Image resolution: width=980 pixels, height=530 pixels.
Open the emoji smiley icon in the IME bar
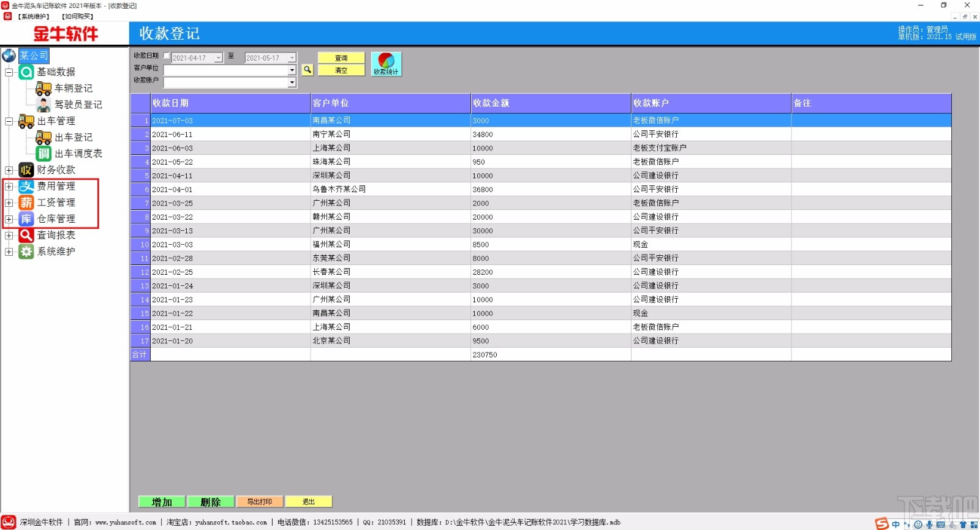point(918,524)
